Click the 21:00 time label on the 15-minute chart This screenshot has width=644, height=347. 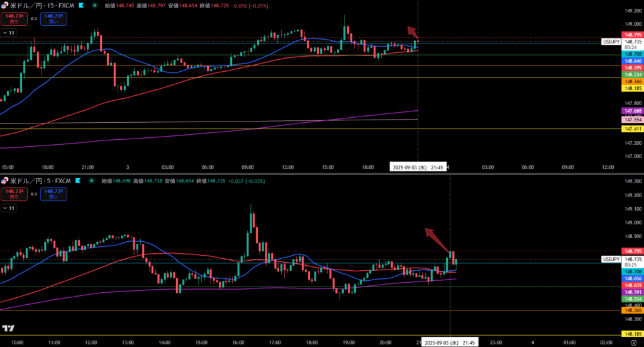(x=87, y=168)
